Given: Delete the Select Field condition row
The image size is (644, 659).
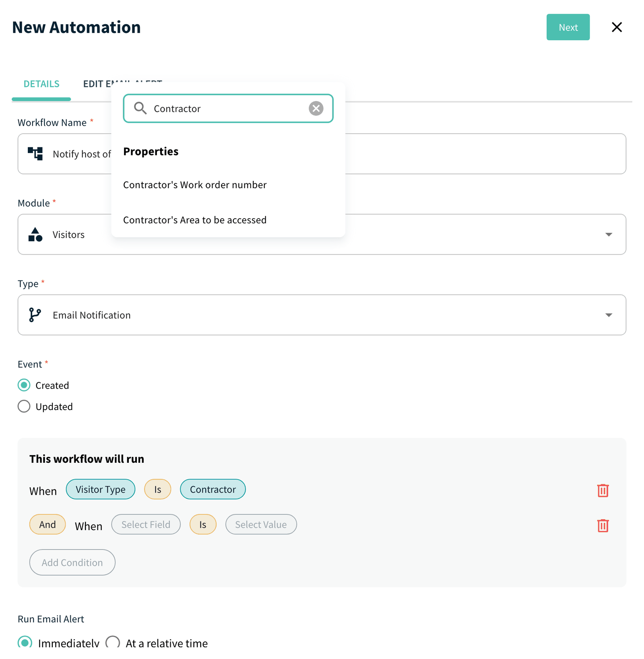Looking at the screenshot, I should pos(603,525).
